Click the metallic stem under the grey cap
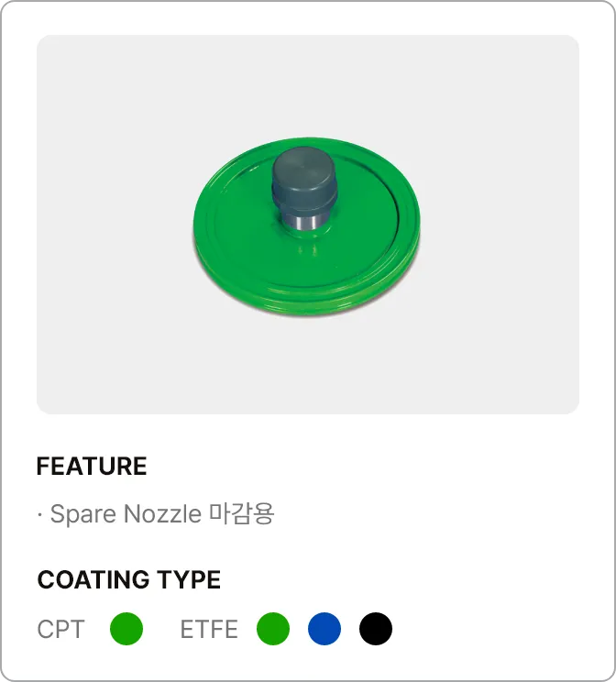 click(303, 221)
